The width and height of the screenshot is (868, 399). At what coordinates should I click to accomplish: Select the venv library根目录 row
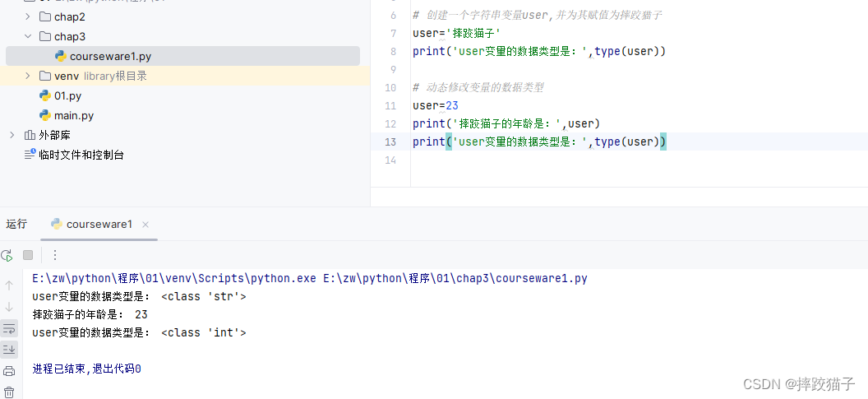[x=185, y=76]
